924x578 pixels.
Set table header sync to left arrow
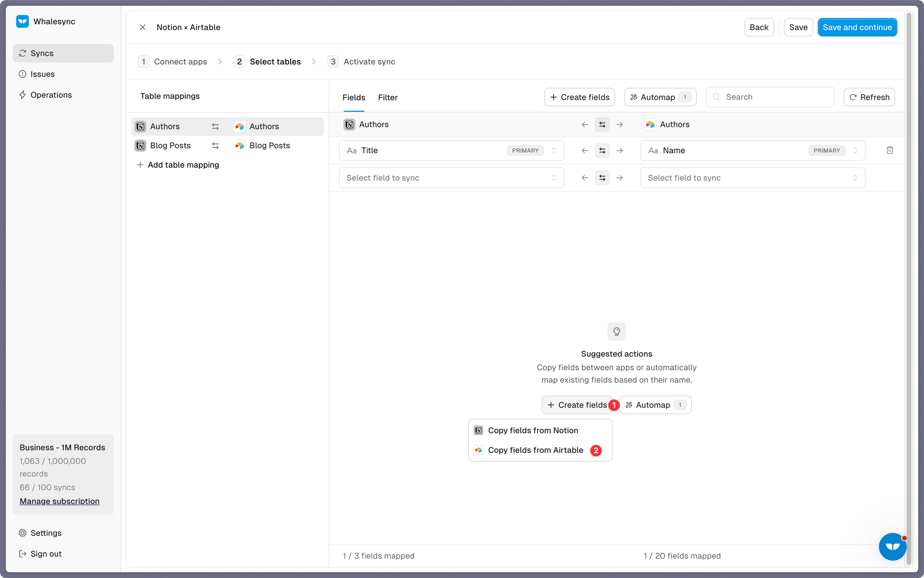click(584, 125)
